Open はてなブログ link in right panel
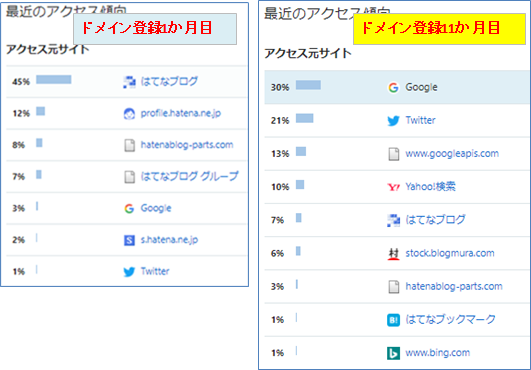The width and height of the screenshot is (531, 370). pyautogui.click(x=436, y=220)
